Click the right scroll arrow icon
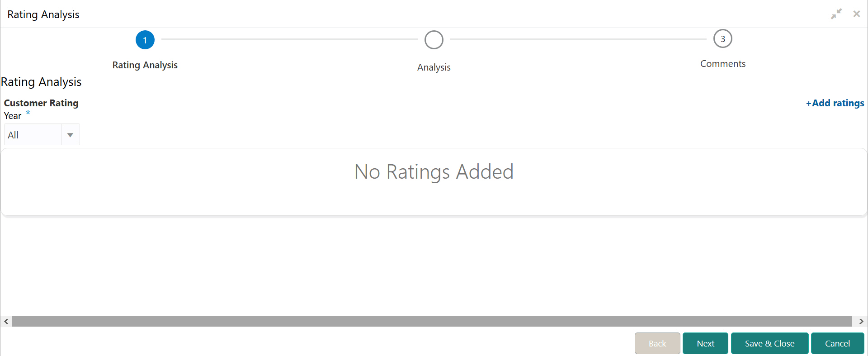The image size is (868, 356). click(861, 321)
